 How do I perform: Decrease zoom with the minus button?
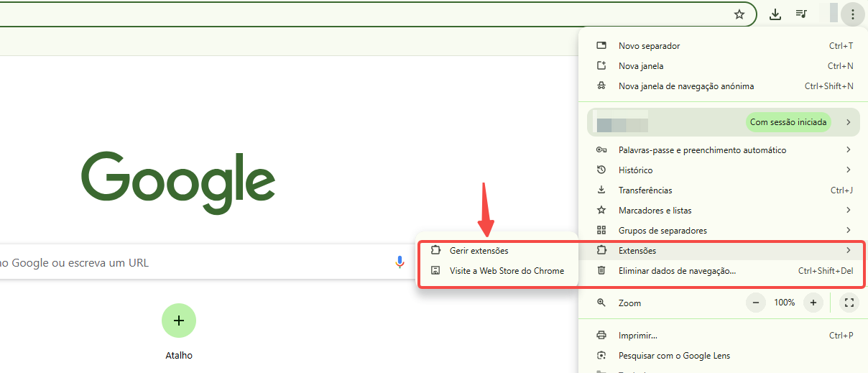point(756,303)
